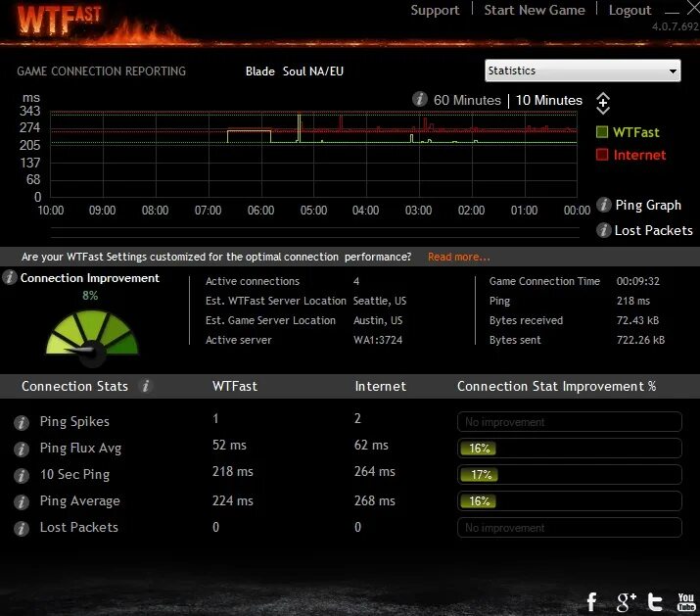Click Logout in the top bar
Image resolution: width=700 pixels, height=616 pixels.
pos(630,10)
